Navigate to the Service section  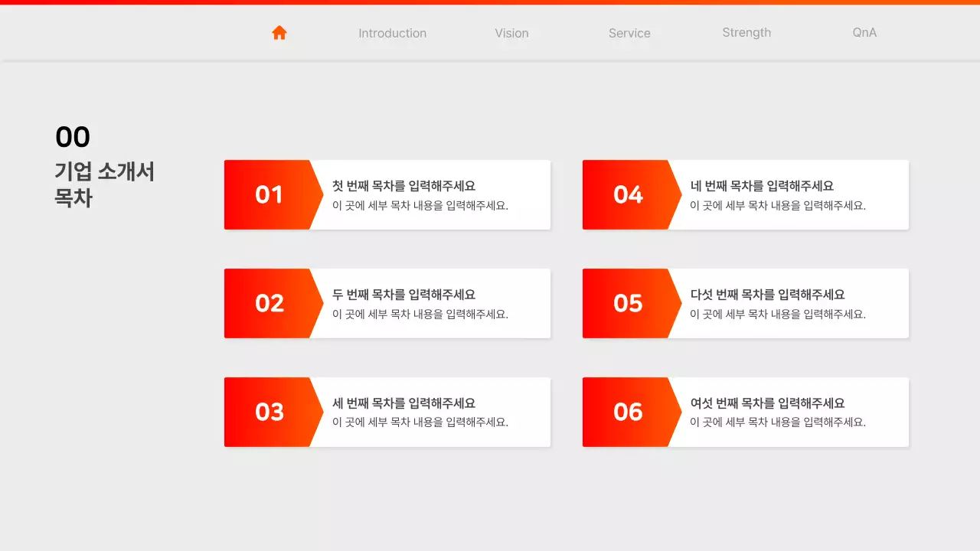tap(629, 32)
